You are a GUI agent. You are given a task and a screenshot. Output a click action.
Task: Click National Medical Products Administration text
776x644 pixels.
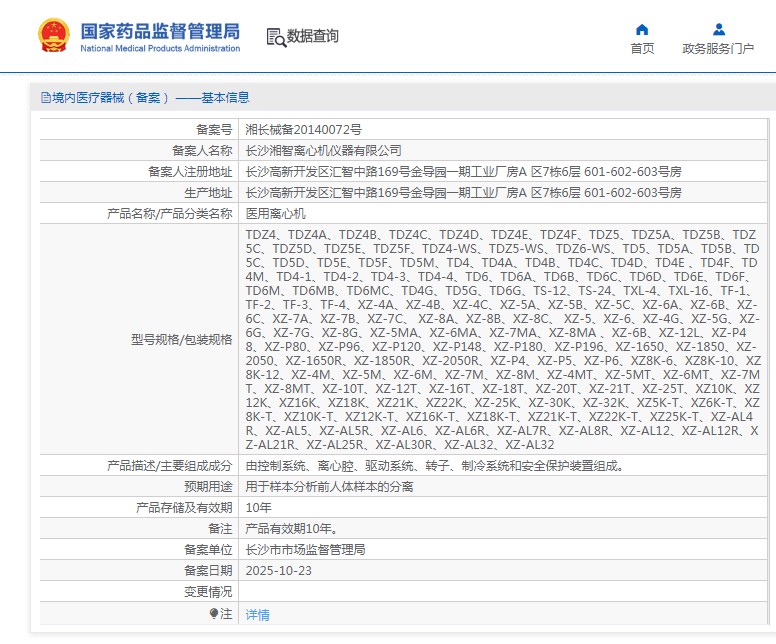pos(160,49)
